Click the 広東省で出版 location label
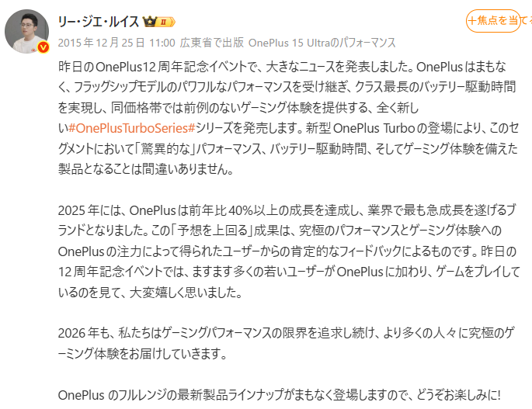Viewport: 532px width, 409px height. (212, 43)
